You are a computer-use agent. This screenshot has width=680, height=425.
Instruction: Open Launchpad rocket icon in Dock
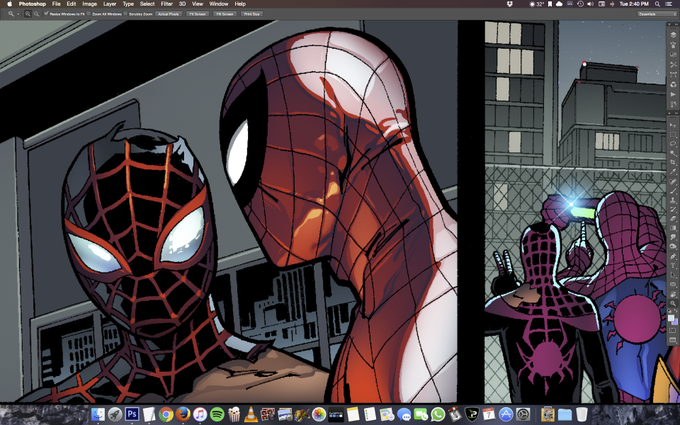tap(115, 414)
